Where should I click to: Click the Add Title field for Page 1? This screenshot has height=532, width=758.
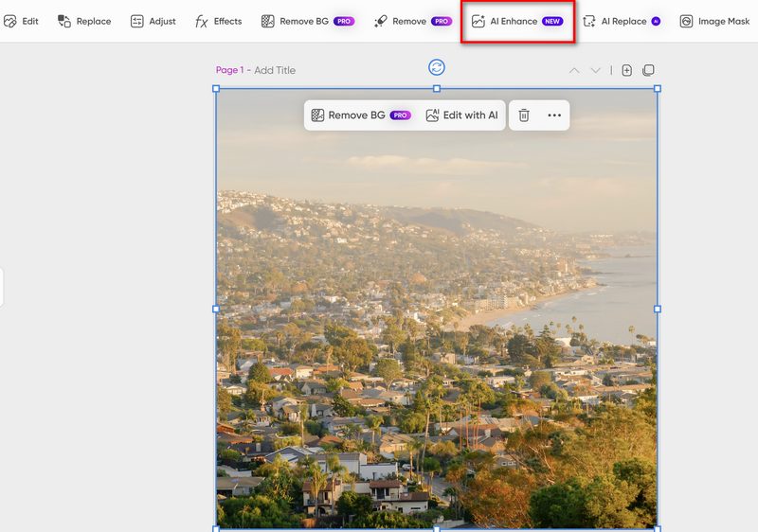pyautogui.click(x=275, y=70)
